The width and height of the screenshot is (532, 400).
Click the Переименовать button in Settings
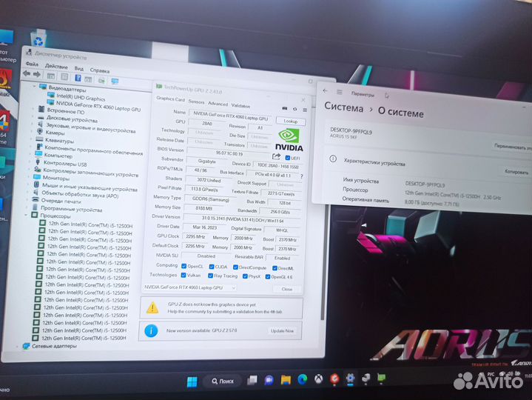tap(512, 147)
